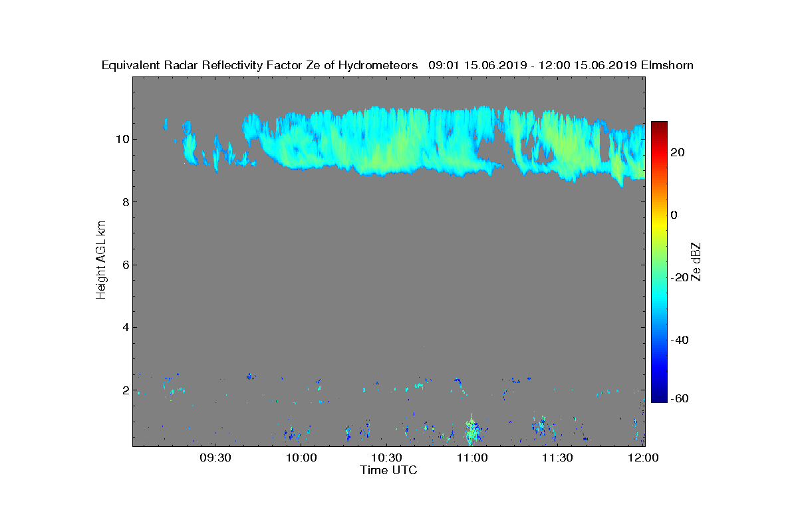The height and width of the screenshot is (532, 798).
Task: Click the 'Ze dBZ' colorbar label
Action: click(696, 261)
